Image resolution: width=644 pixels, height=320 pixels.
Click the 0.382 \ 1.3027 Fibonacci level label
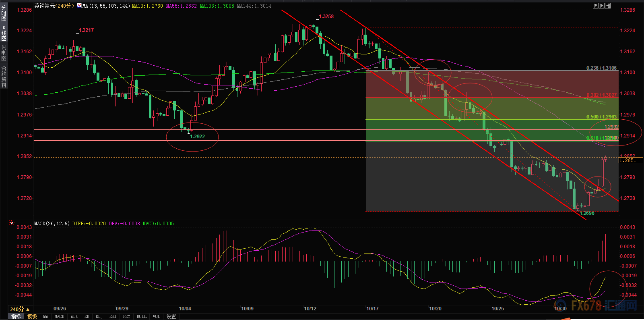pos(601,95)
